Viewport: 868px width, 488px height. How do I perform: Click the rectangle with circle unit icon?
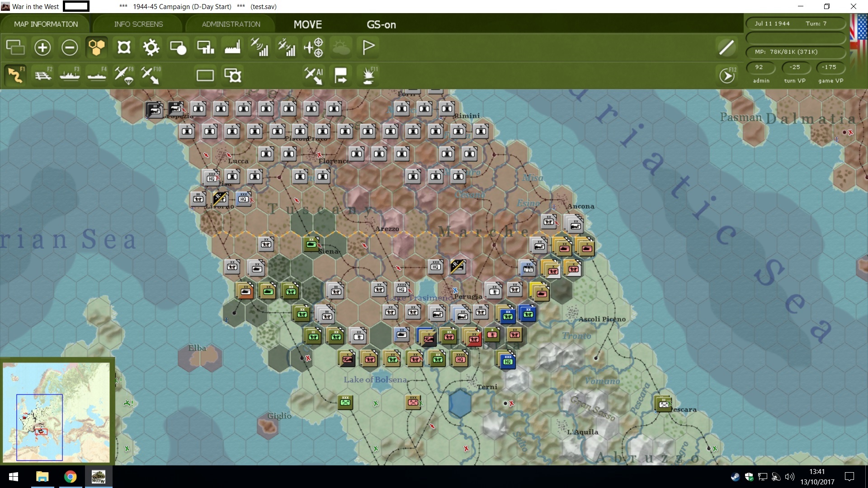pos(178,47)
